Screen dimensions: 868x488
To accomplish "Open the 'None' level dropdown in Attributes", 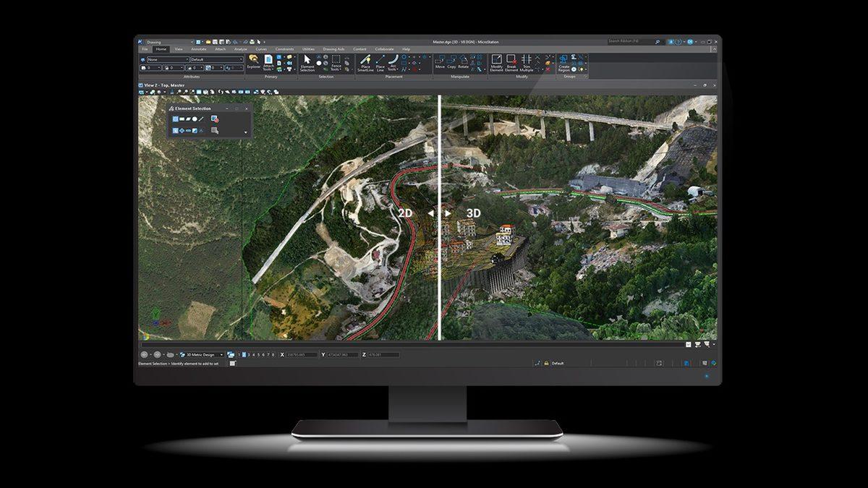I will coord(167,59).
